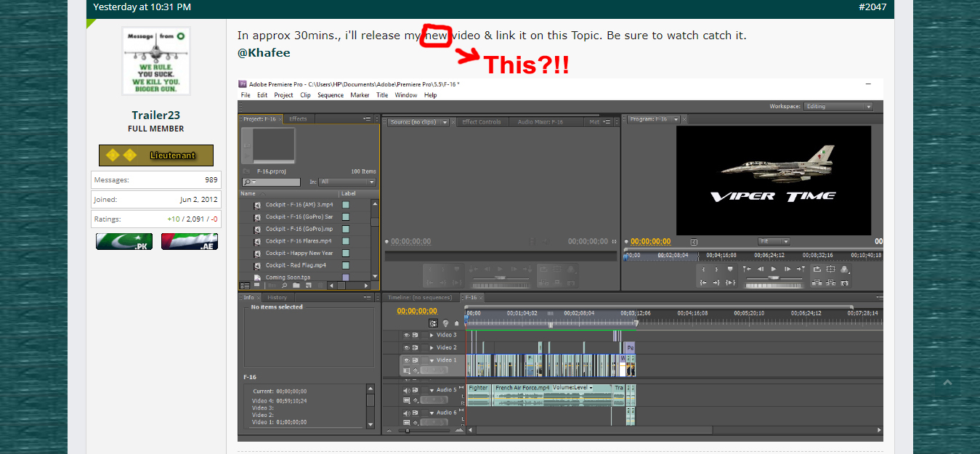Mute the Audio 6 track speaker
980x454 pixels.
click(407, 413)
